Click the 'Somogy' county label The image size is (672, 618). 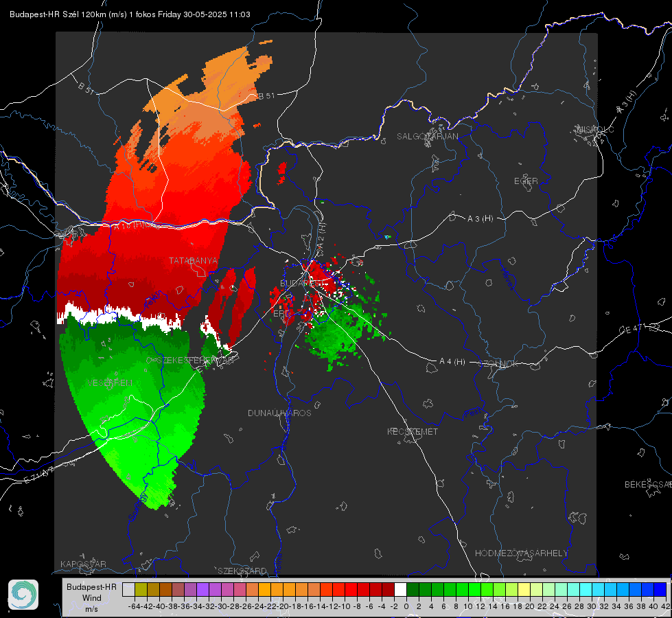(x=137, y=507)
